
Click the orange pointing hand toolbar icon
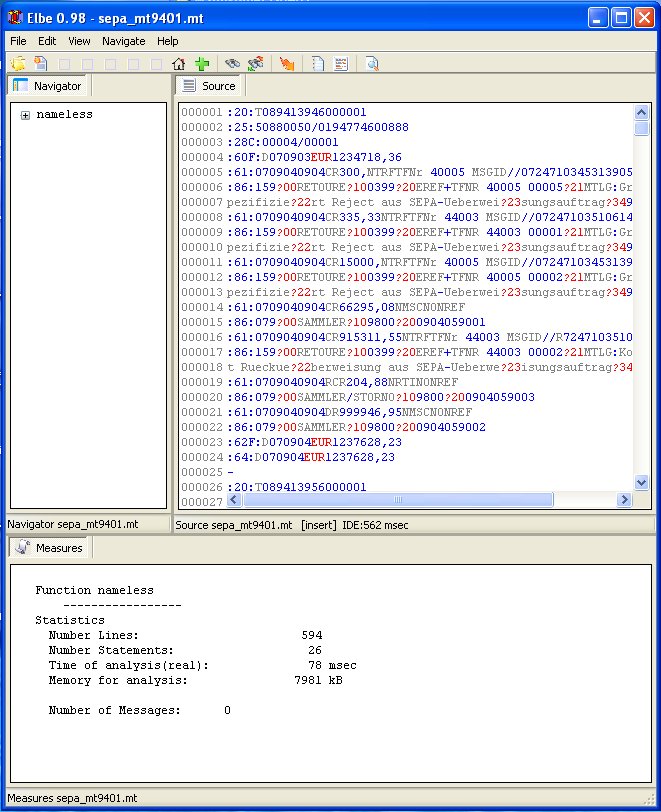(x=287, y=64)
